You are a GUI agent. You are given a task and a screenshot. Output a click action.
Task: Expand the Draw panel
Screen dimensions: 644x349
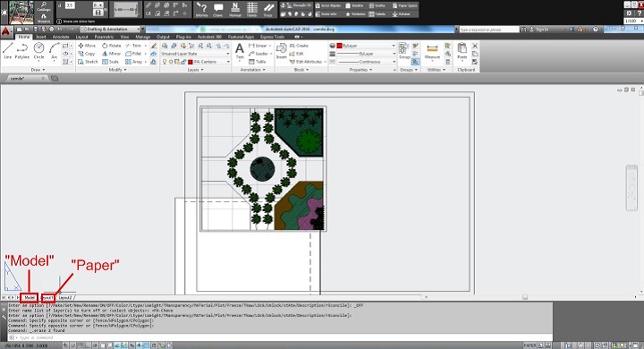click(38, 70)
